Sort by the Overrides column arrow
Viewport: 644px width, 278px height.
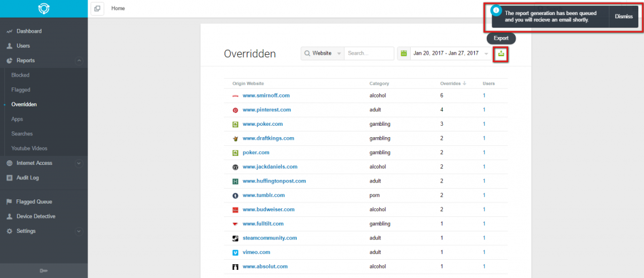[465, 84]
